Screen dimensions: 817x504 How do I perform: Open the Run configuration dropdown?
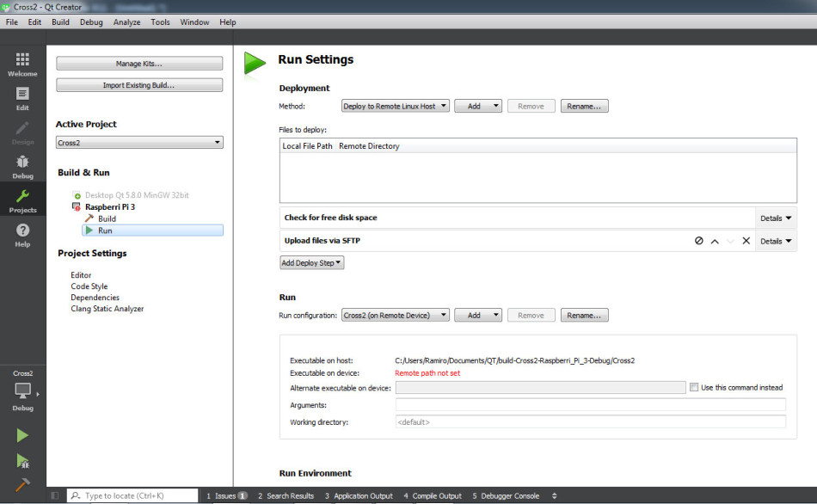[x=395, y=316]
